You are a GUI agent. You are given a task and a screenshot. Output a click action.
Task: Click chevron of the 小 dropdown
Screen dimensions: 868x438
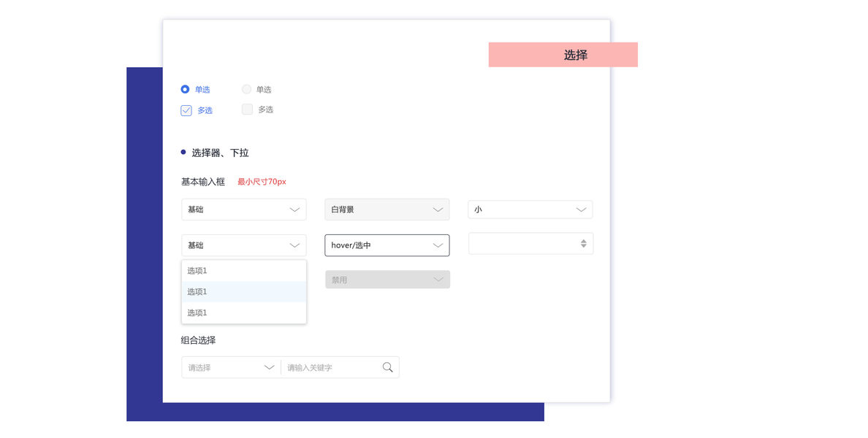click(x=581, y=210)
